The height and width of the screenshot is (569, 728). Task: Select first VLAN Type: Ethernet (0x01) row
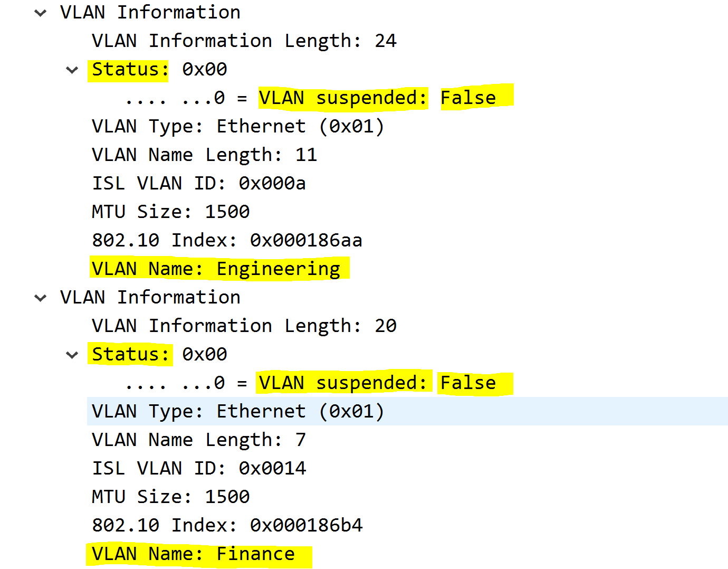[x=238, y=127]
